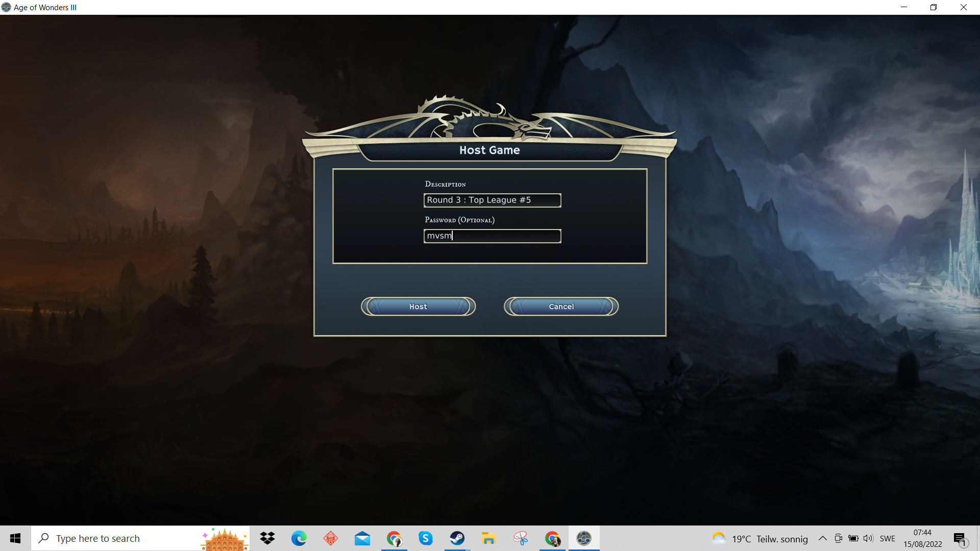This screenshot has height=551, width=980.
Task: Click the Host button
Action: [418, 307]
